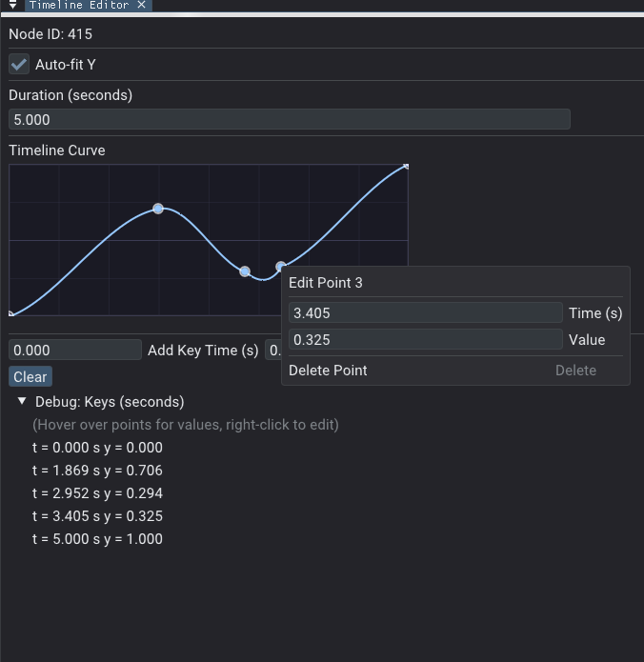Choose Delete Point in the popup
Viewport: 644px width, 662px height.
click(x=329, y=371)
